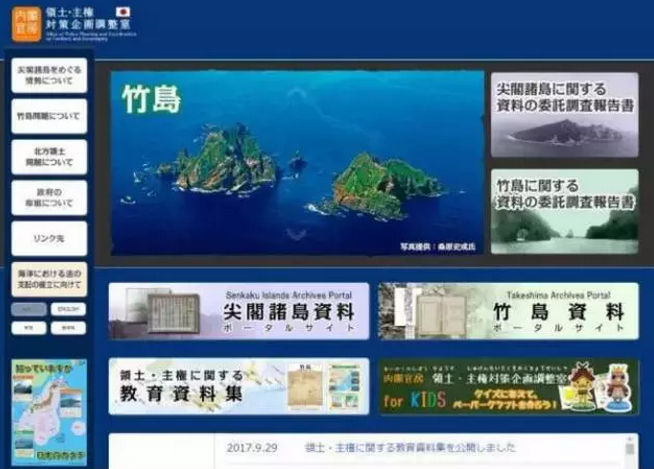The height and width of the screenshot is (469, 654).
Task: Click the old document image on 尖閣諸島資料 banner
Action: (150, 312)
